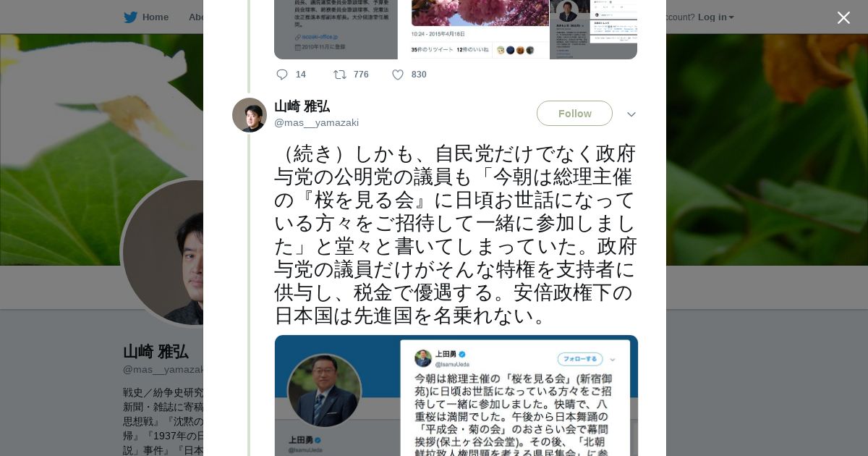868x456 pixels.
Task: Click the tweet text starting （続き）しかも
Action: (x=456, y=235)
